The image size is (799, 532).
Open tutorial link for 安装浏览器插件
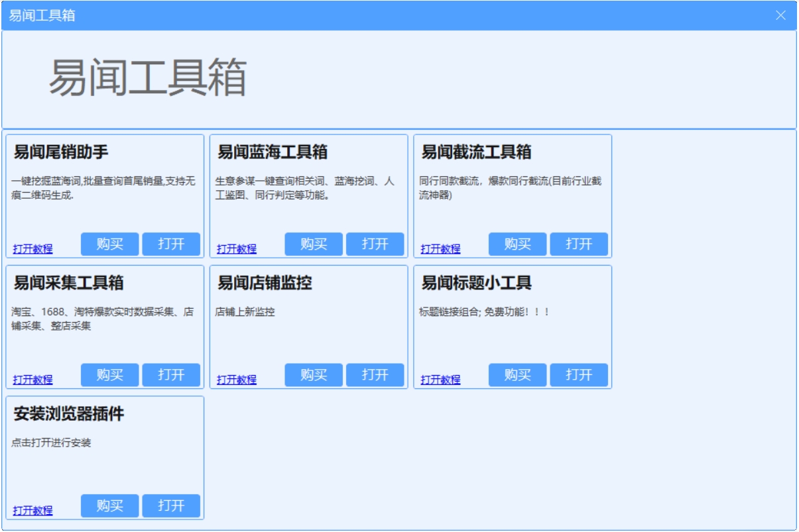click(x=33, y=511)
